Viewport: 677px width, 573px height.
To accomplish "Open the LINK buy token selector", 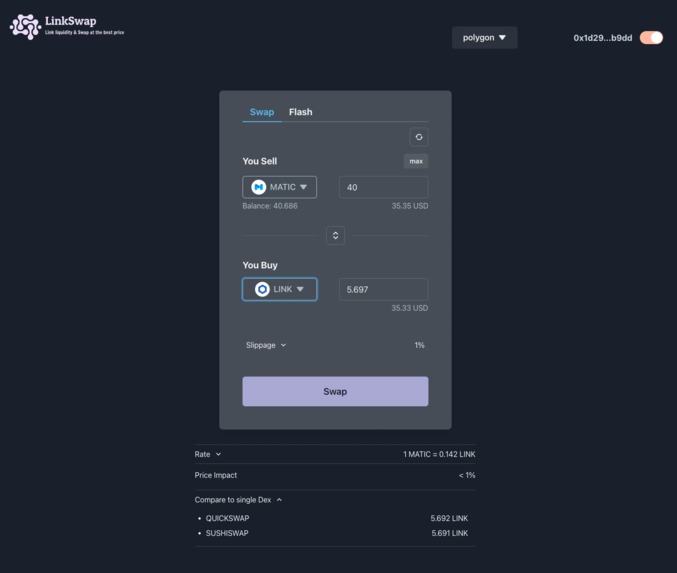I will 279,289.
